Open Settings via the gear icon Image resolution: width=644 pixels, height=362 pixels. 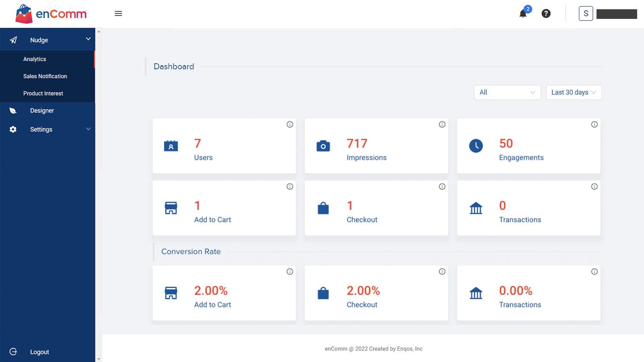tap(12, 129)
